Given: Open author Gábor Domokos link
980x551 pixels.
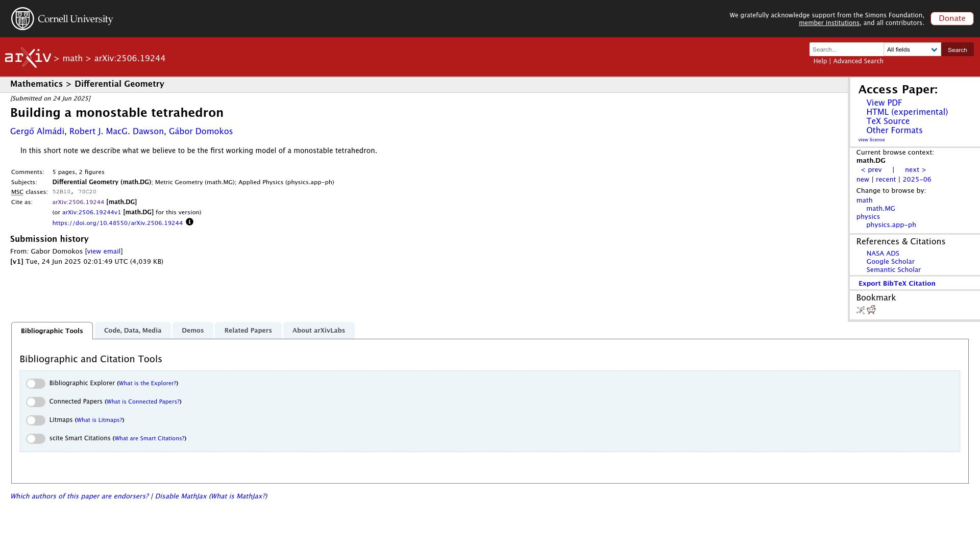Looking at the screenshot, I should click(201, 132).
